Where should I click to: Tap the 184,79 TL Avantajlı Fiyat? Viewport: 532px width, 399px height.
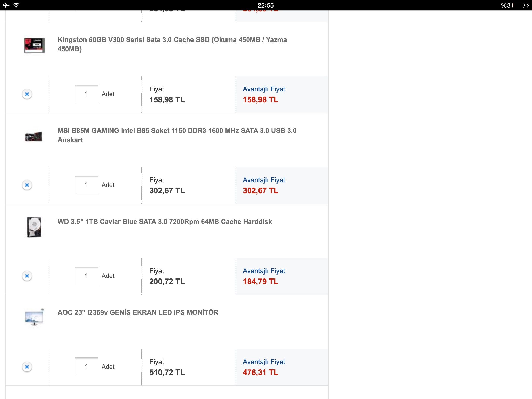pyautogui.click(x=261, y=282)
